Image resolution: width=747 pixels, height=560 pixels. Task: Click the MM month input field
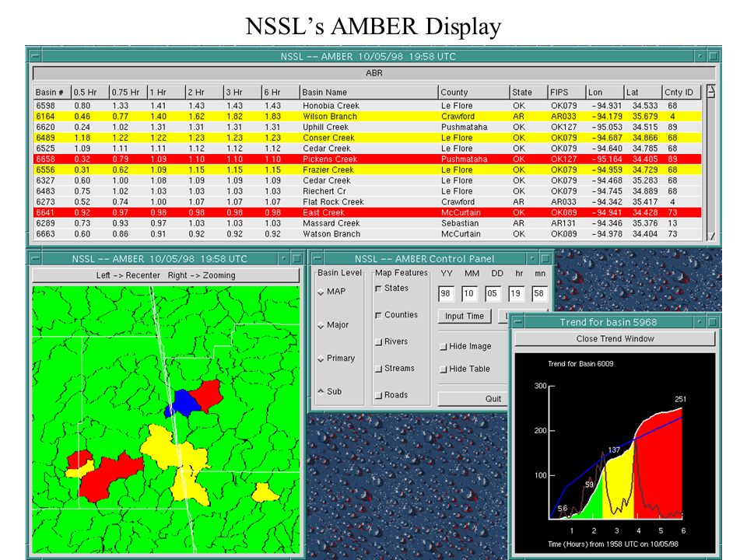(470, 293)
